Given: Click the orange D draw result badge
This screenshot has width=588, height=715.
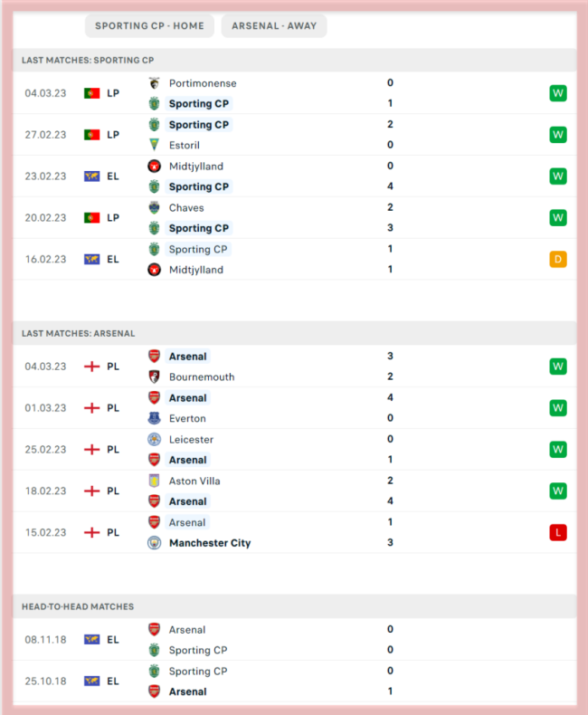Looking at the screenshot, I should pyautogui.click(x=557, y=260).
